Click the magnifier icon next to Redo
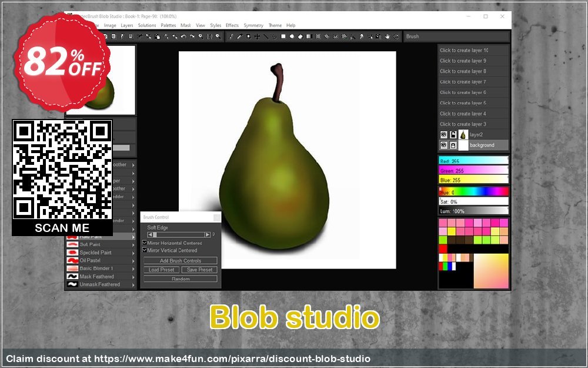The image size is (588, 368). [201, 37]
